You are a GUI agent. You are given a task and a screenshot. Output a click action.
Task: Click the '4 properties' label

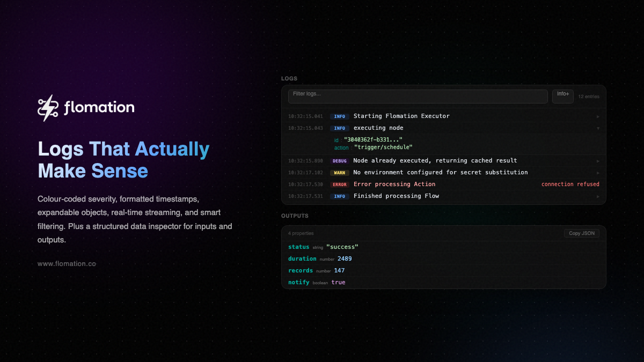click(x=301, y=233)
